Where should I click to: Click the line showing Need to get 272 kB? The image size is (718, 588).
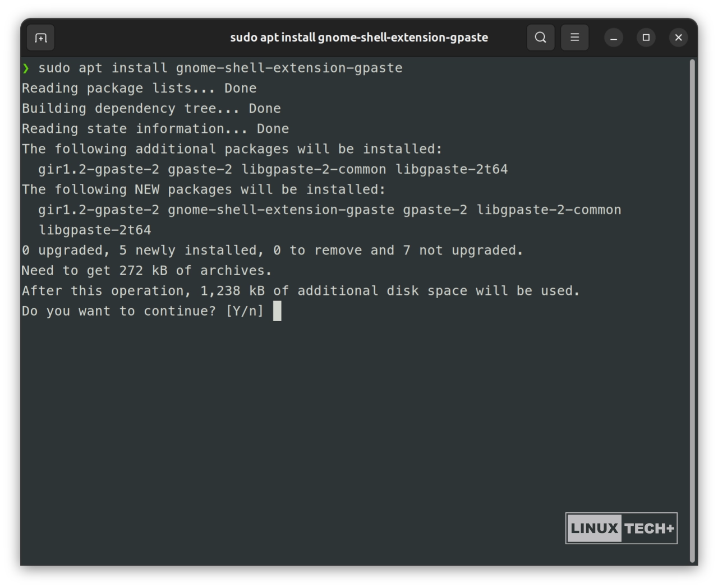pos(146,270)
